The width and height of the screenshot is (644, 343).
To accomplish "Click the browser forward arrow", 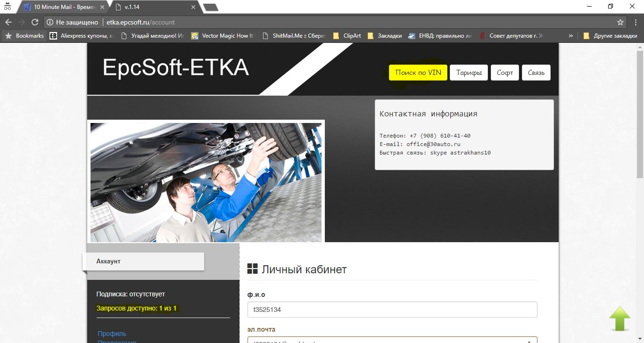I will point(22,22).
